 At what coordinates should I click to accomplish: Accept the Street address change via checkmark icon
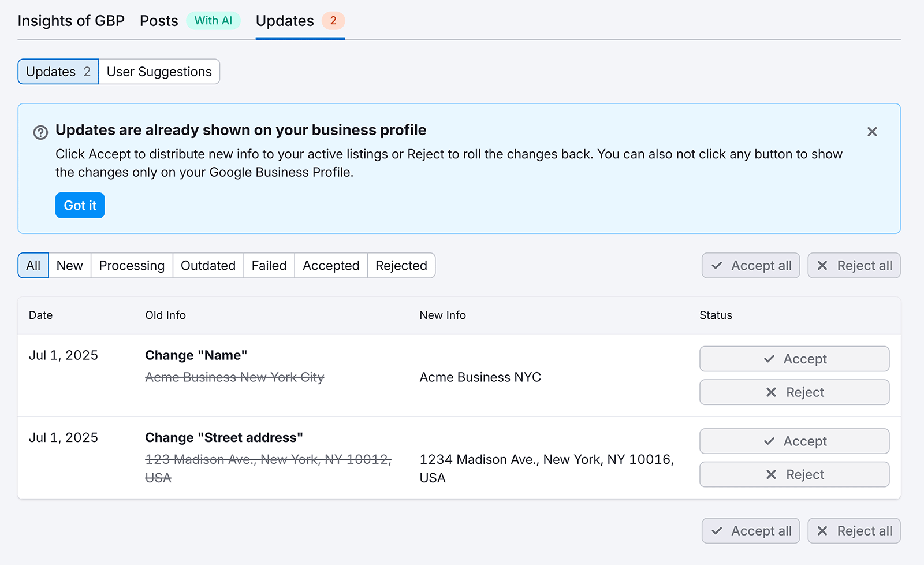coord(769,441)
